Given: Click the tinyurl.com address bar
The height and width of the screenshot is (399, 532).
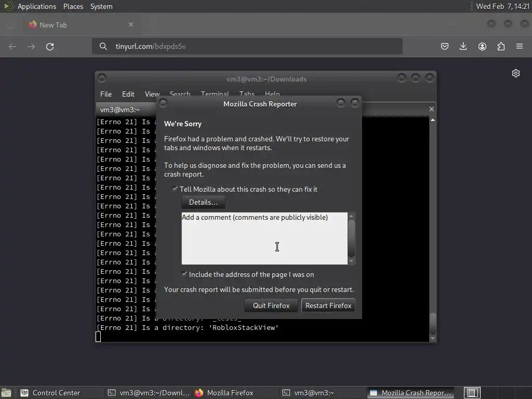Looking at the screenshot, I should pyautogui.click(x=247, y=46).
